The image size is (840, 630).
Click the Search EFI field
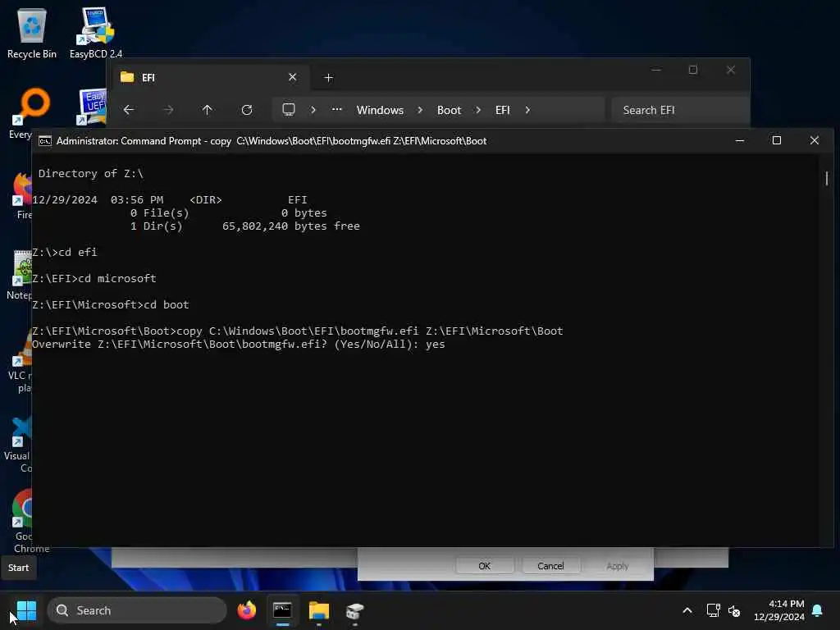click(680, 110)
